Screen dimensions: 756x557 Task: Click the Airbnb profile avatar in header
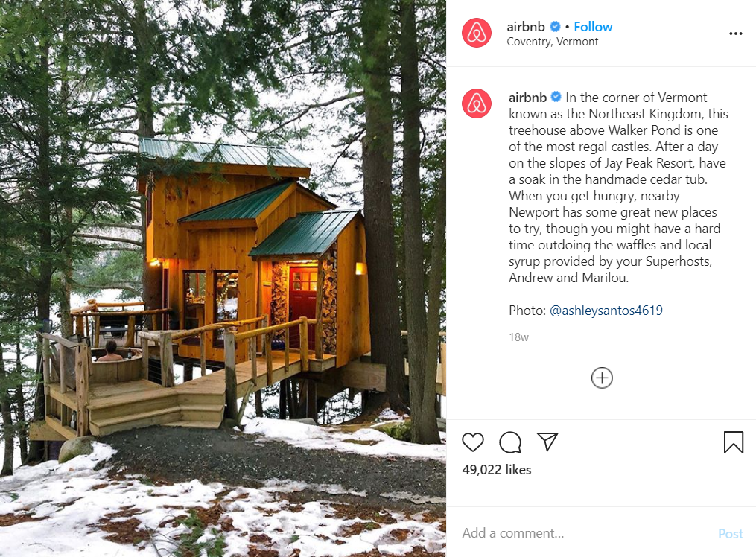tap(477, 34)
